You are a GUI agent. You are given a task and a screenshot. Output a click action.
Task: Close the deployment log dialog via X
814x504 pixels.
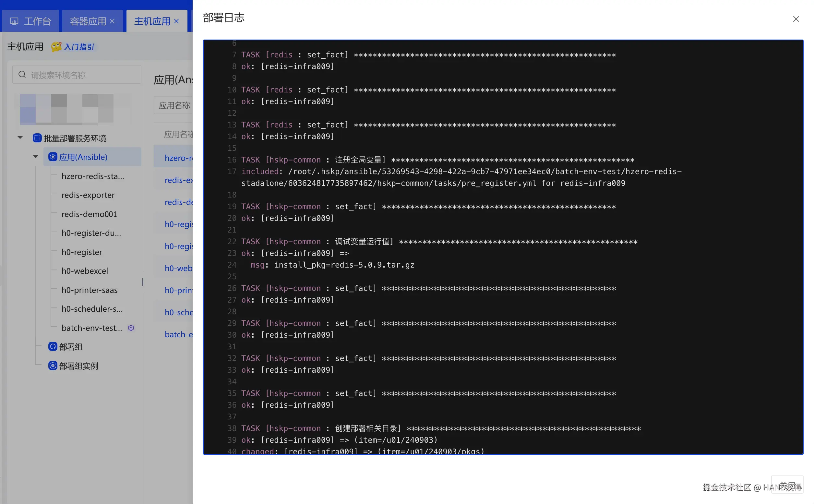796,19
